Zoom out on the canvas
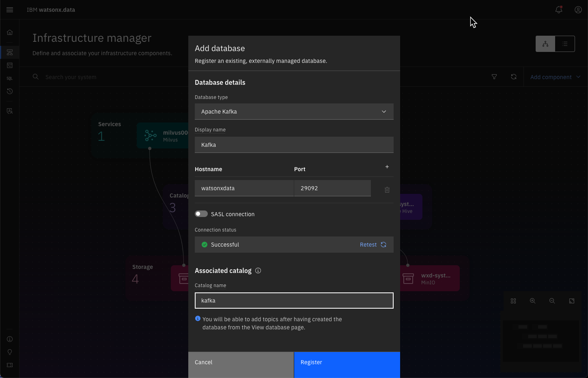This screenshot has height=378, width=588. coord(552,301)
